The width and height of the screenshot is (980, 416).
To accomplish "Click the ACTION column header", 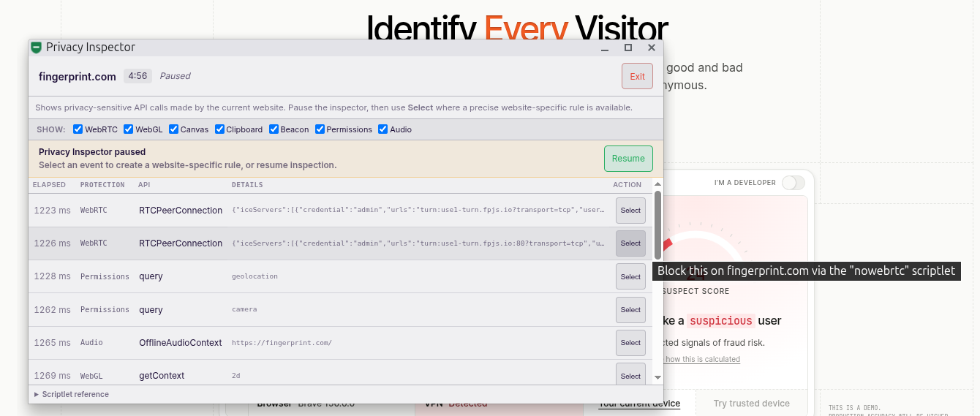I will click(x=627, y=185).
